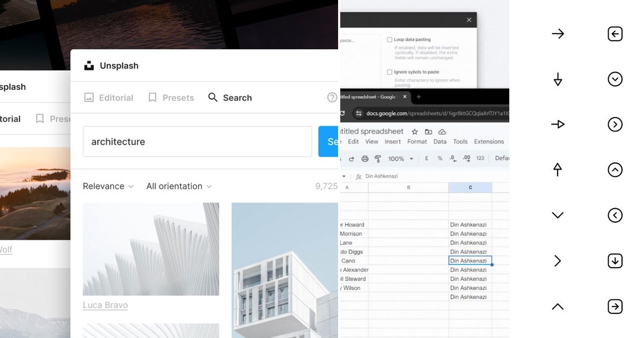This screenshot has height=338, width=644.
Task: Expand the All orientation filter
Action: (179, 186)
